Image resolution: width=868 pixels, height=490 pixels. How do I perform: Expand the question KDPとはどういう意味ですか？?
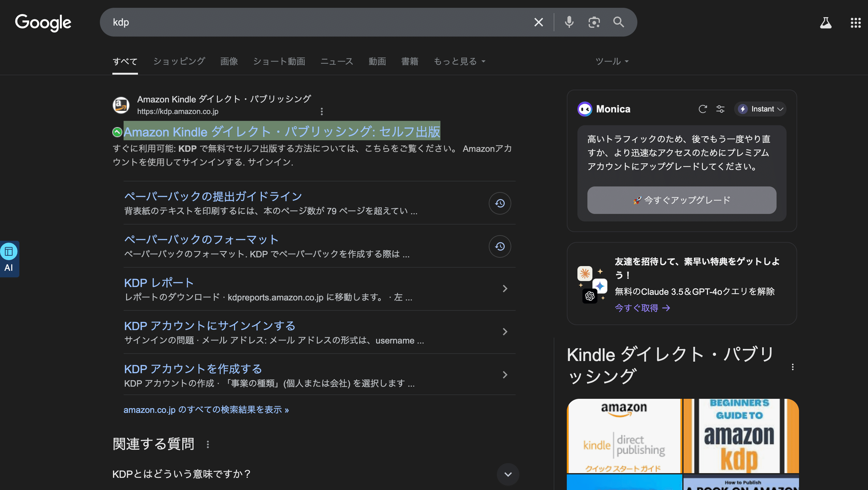coord(508,474)
